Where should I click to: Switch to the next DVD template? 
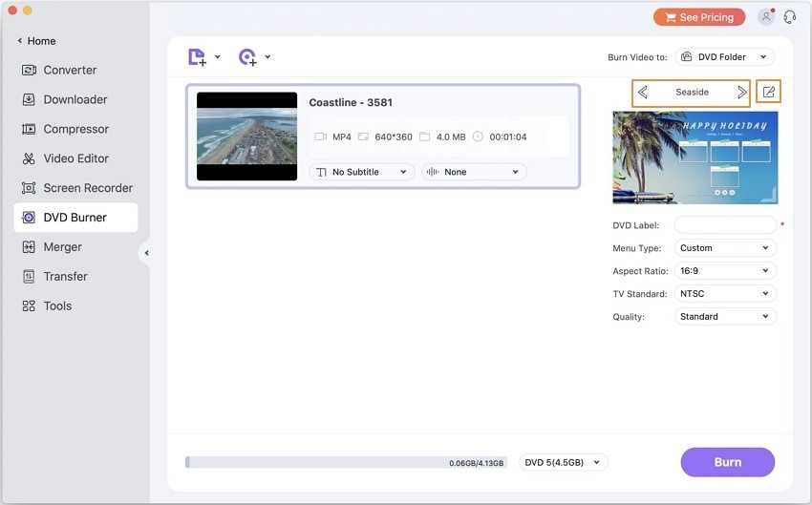pyautogui.click(x=742, y=93)
